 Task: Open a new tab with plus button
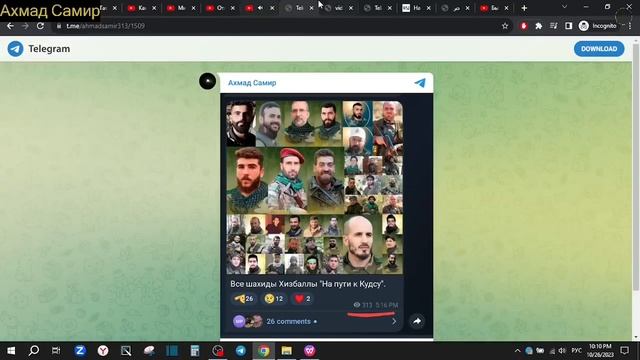point(524,8)
